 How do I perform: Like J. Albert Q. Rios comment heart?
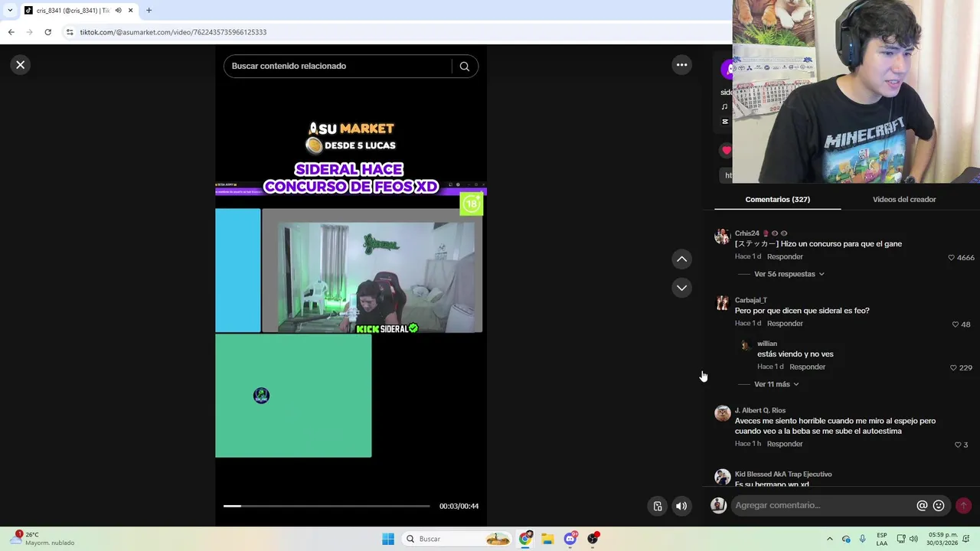point(958,445)
